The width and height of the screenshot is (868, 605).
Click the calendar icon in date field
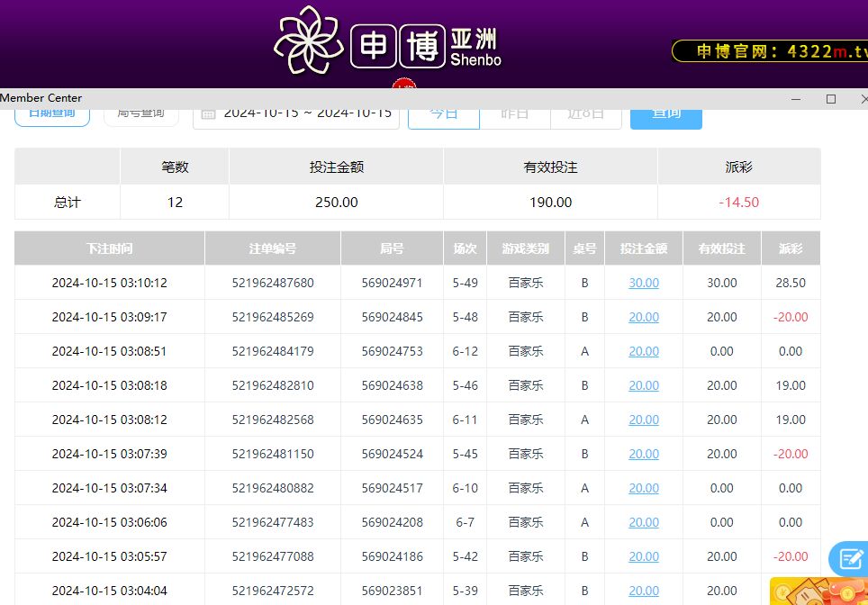click(x=208, y=113)
